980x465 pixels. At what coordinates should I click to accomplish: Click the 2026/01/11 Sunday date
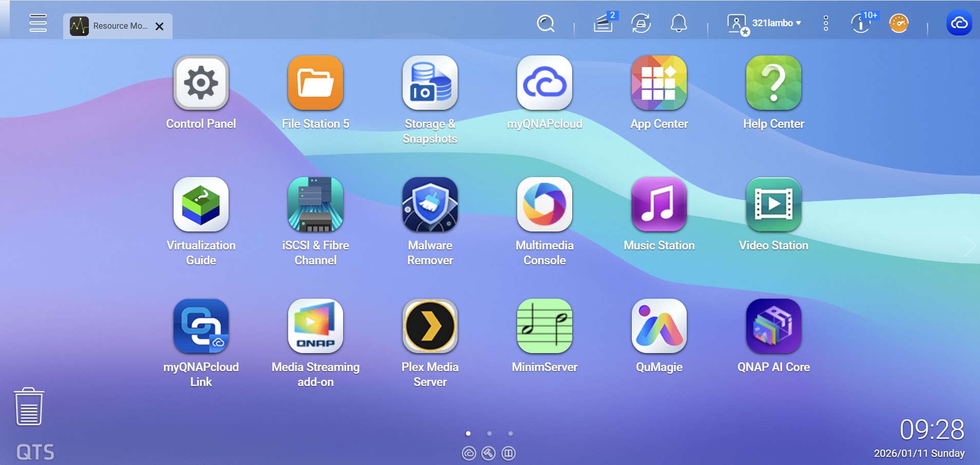[x=919, y=453]
